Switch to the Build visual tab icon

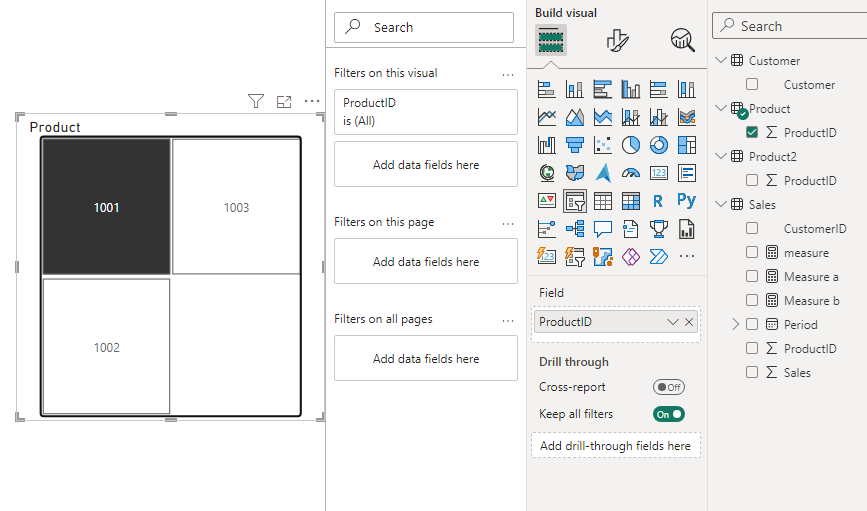551,40
